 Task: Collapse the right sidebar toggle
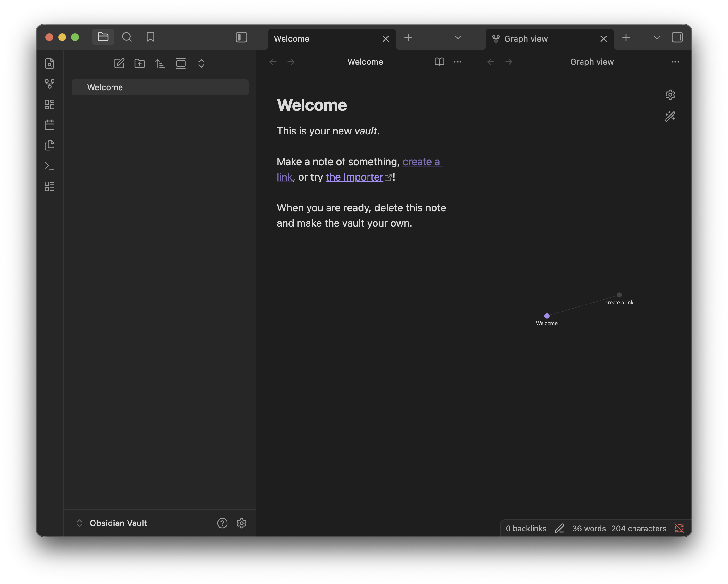677,37
